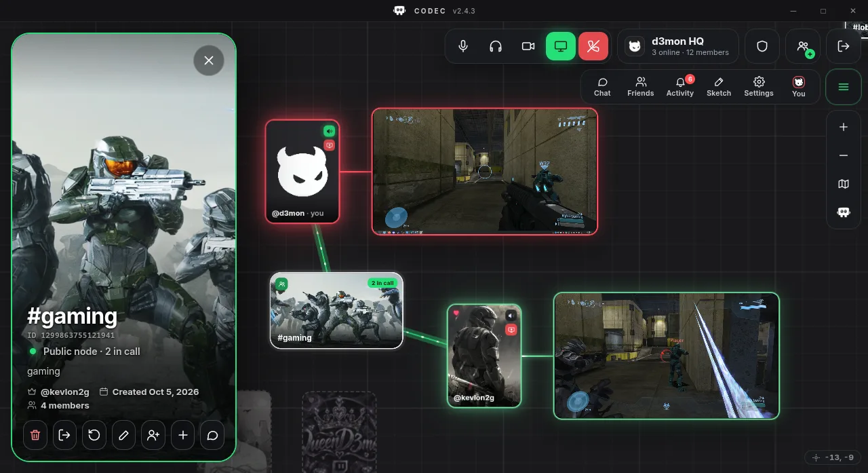Turn on the camera
Image resolution: width=868 pixels, height=473 pixels.
pos(528,46)
